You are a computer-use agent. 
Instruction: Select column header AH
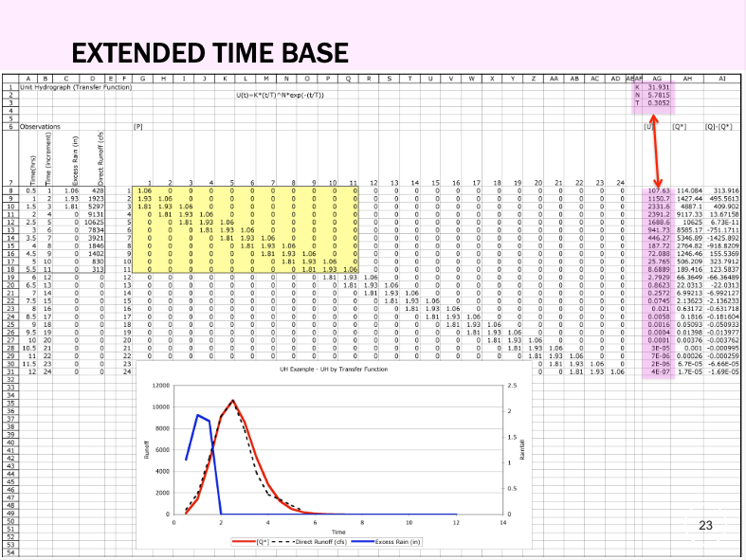tap(687, 79)
